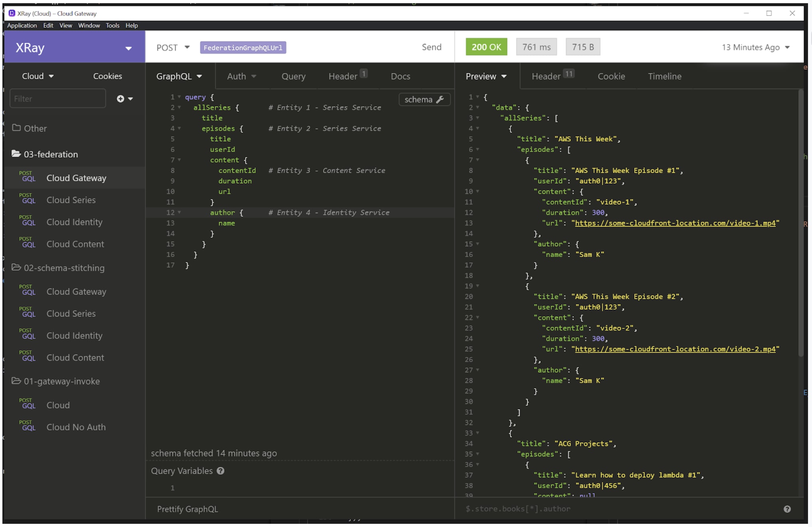
Task: Open the Edit menu
Action: [48, 25]
